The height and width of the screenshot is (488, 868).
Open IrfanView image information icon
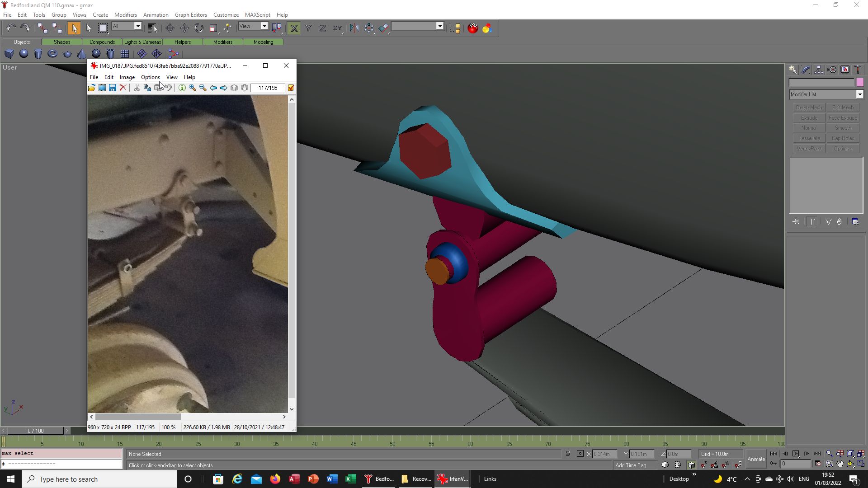182,88
